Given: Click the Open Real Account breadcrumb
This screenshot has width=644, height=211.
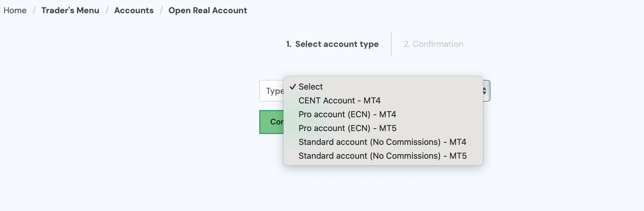Looking at the screenshot, I should click(x=208, y=11).
